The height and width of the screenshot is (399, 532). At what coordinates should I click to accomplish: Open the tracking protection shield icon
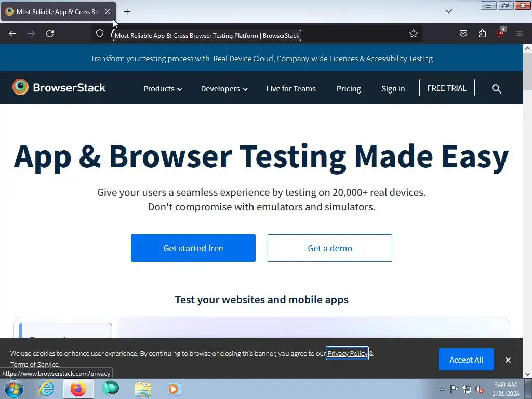coord(99,33)
